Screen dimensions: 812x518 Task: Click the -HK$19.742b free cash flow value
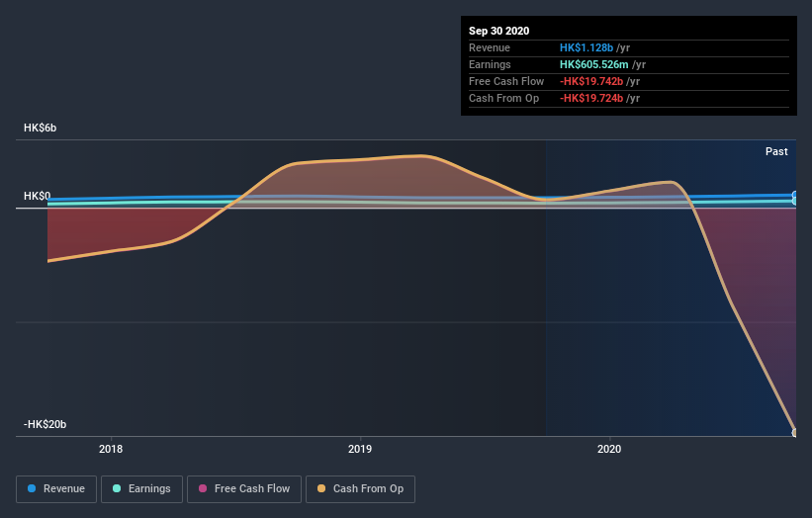point(591,81)
